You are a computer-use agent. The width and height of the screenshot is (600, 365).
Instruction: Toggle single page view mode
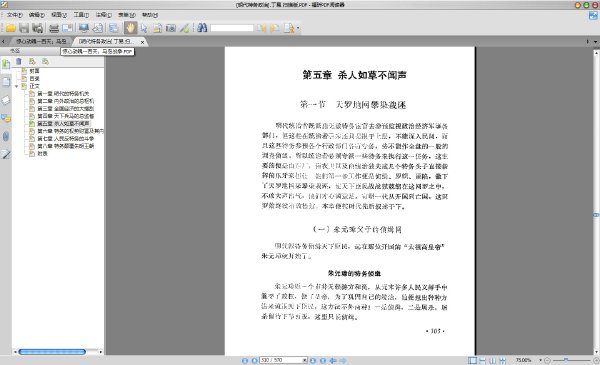pyautogui.click(x=473, y=360)
